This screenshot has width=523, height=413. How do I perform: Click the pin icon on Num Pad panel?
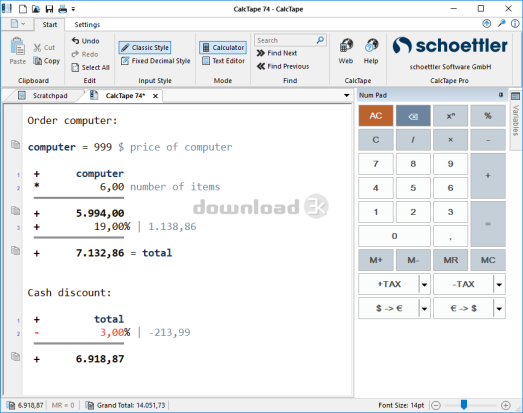(501, 95)
